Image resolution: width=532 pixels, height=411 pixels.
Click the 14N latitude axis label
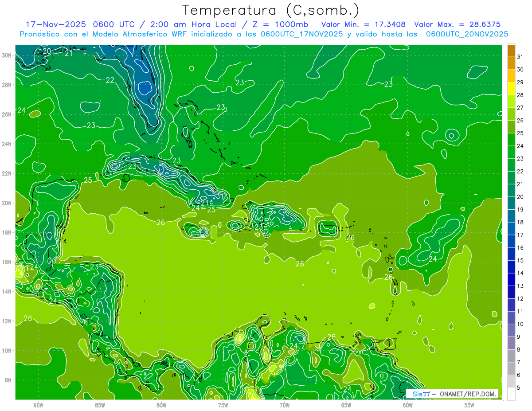point(7,291)
